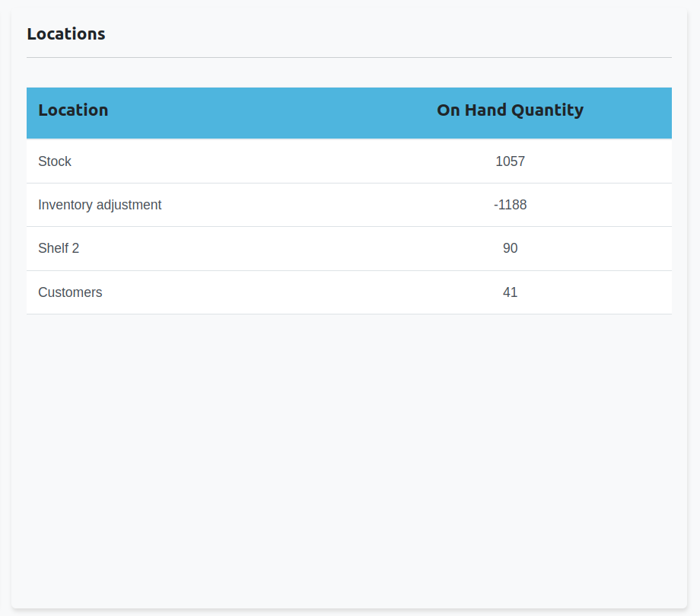Select the Stock location name
The width and height of the screenshot is (700, 616).
pos(55,161)
